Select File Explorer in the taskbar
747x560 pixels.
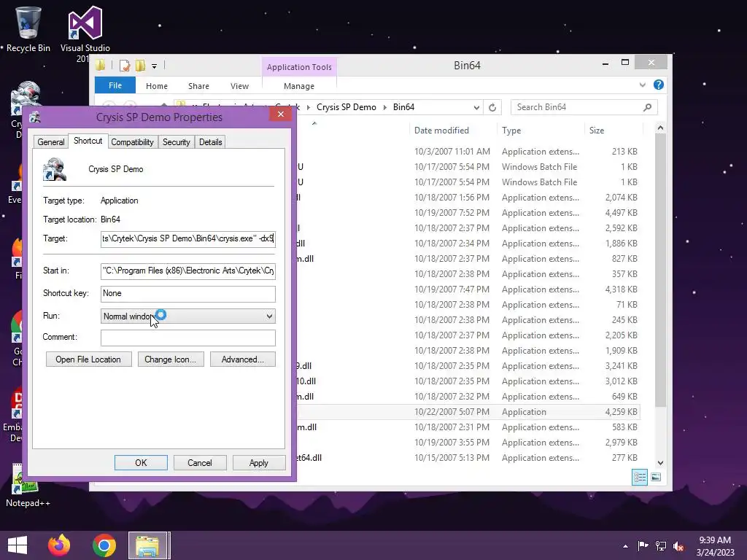(x=147, y=545)
